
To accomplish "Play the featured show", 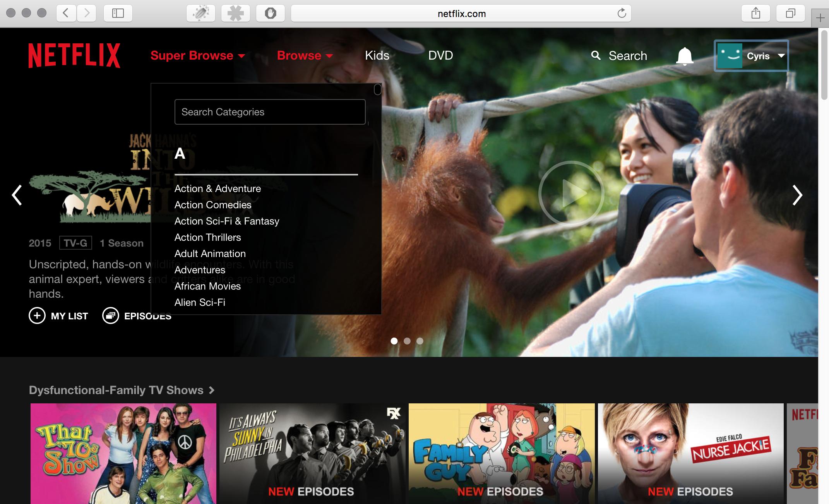I will click(x=571, y=194).
